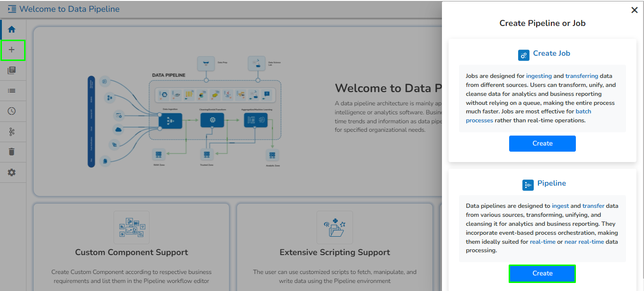644x291 pixels.
Task: Click the Create Job gears icon
Action: 524,55
